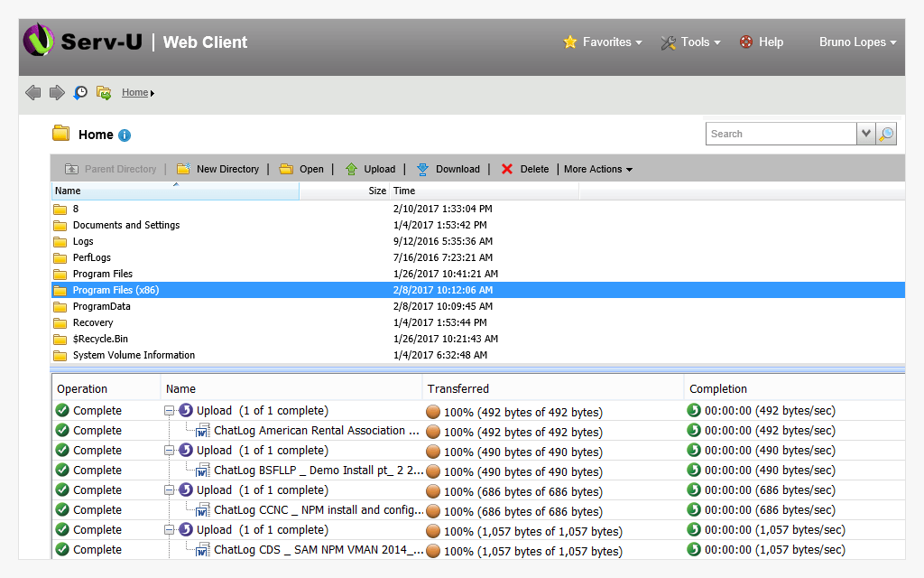Open the More Actions dropdown
Image resolution: width=924 pixels, height=578 pixels.
[x=598, y=169]
